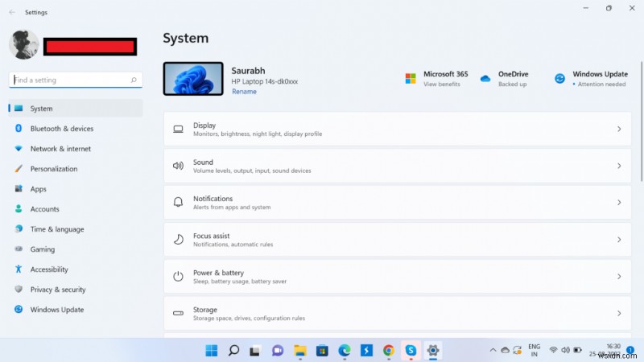Viewport: 644px width, 362px height.
Task: Go to Time & language
Action: pos(76,229)
